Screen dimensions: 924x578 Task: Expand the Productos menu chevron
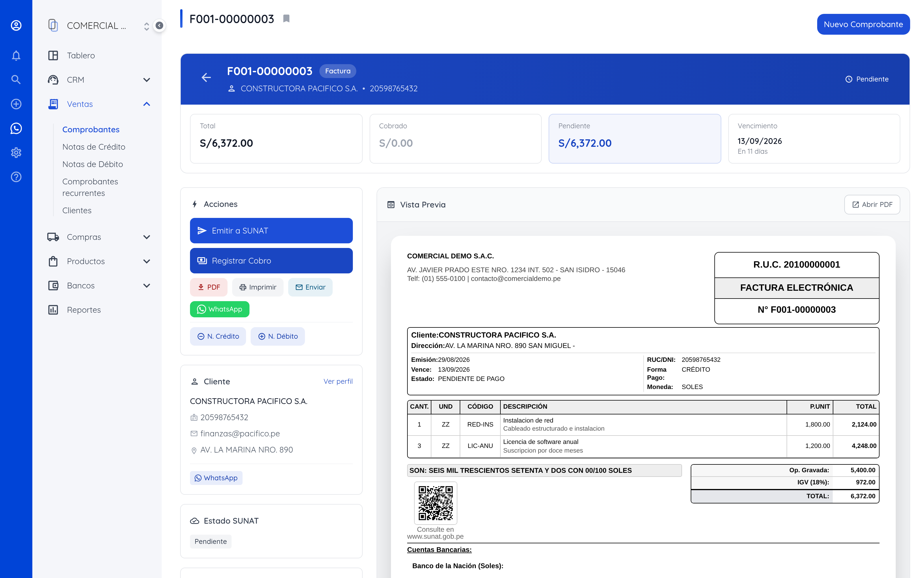pos(147,261)
